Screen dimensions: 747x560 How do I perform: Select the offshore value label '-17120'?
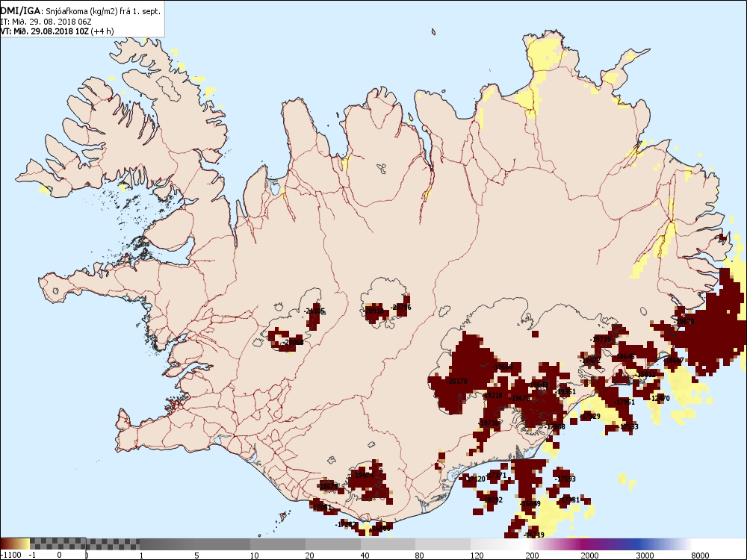[x=475, y=479]
